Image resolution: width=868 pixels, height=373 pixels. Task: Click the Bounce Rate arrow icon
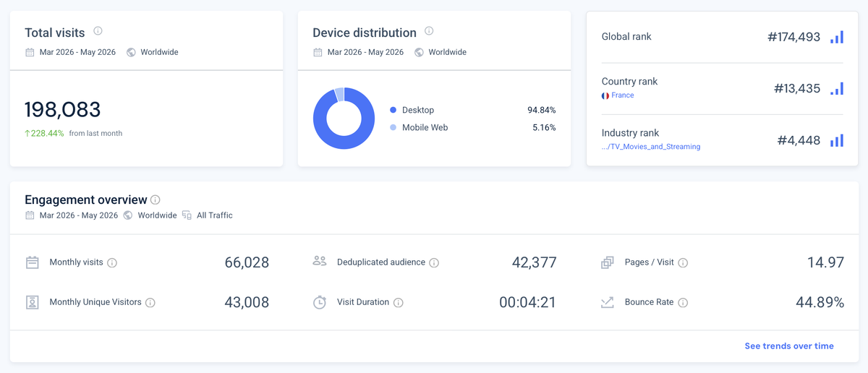coord(608,302)
